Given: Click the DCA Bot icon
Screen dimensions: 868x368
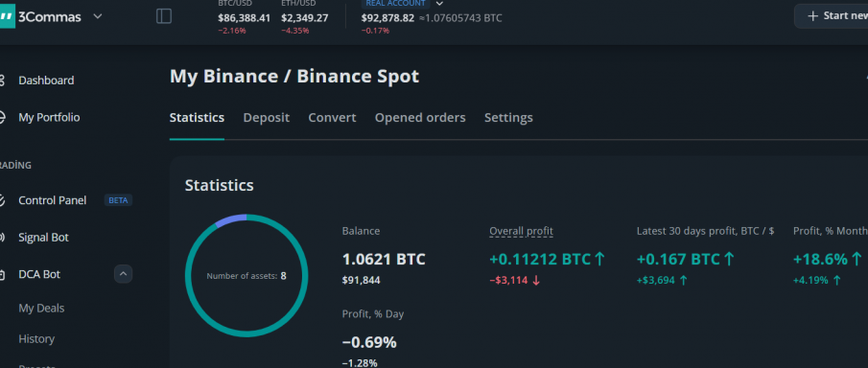Looking at the screenshot, I should pyautogui.click(x=2, y=274).
